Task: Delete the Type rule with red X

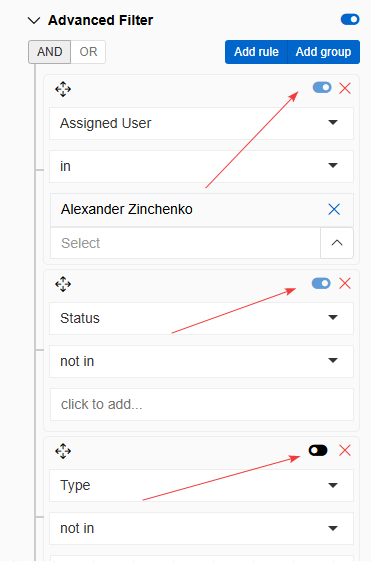Action: click(x=345, y=451)
